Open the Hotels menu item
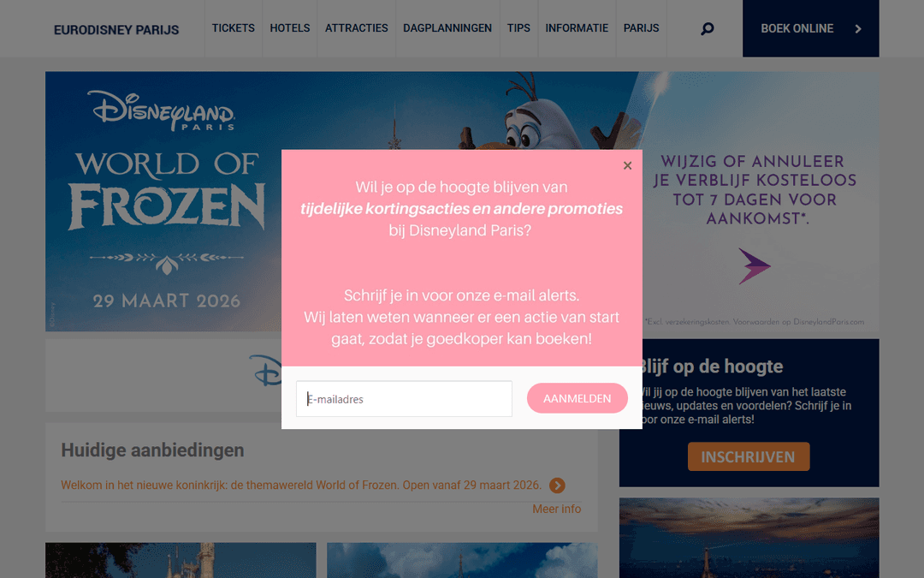 pos(290,28)
